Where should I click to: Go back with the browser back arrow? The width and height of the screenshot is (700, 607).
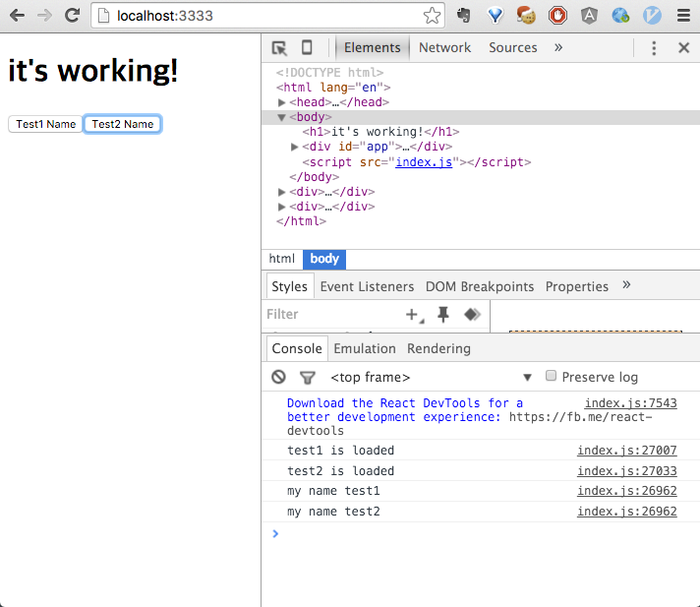coord(17,16)
